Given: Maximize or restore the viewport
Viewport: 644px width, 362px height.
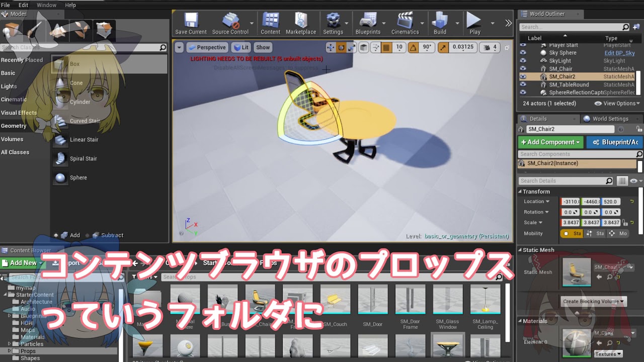Looking at the screenshot, I should tap(506, 47).
